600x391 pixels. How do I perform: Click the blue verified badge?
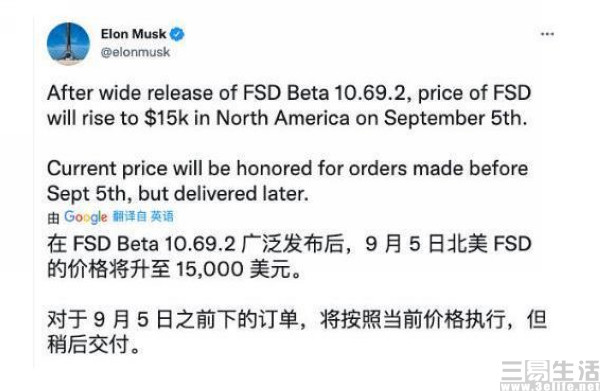[177, 34]
